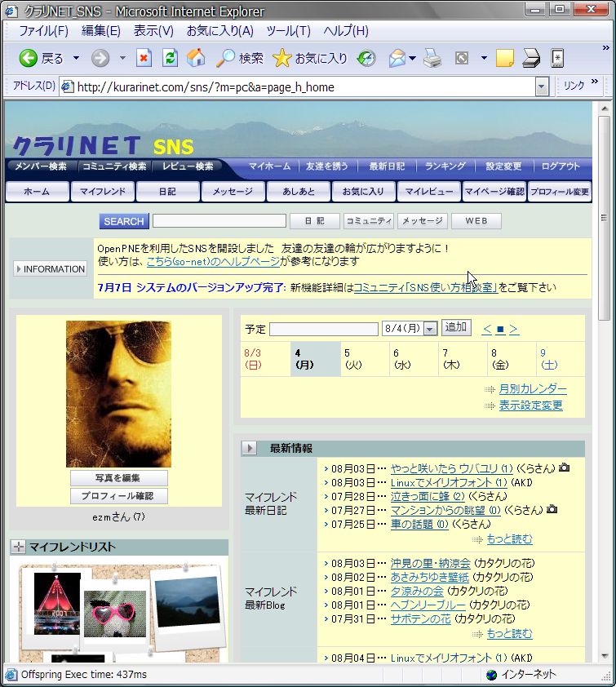The height and width of the screenshot is (687, 616).
Task: Click the vertical scrollbar thumb
Action: (x=605, y=218)
